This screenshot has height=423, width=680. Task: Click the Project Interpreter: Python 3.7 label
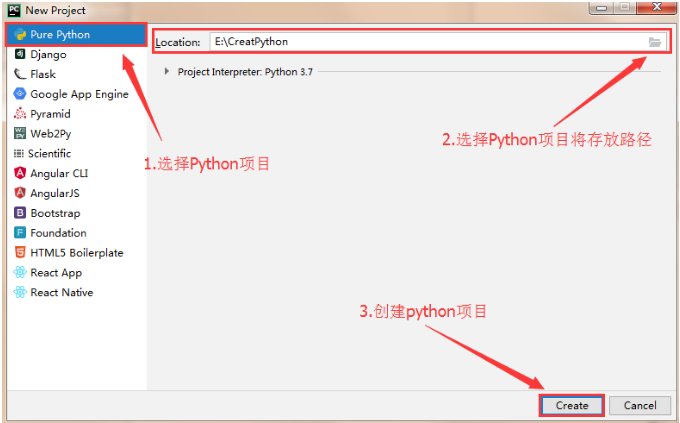click(245, 72)
